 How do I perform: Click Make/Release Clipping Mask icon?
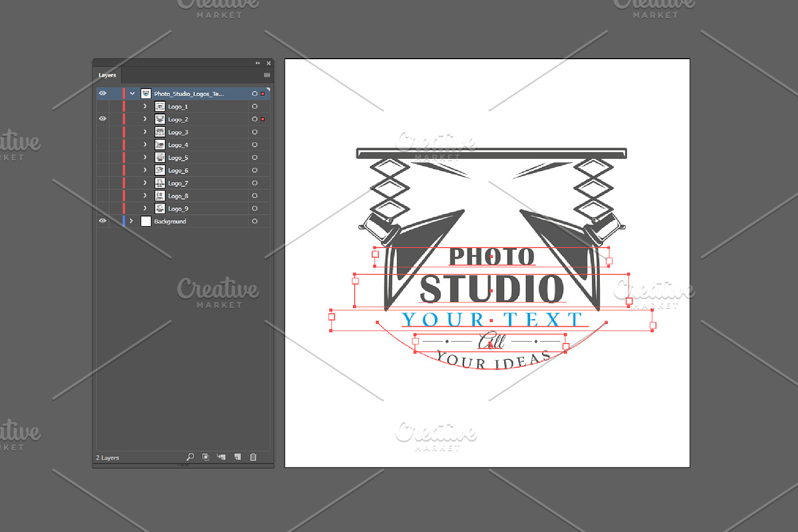205,457
